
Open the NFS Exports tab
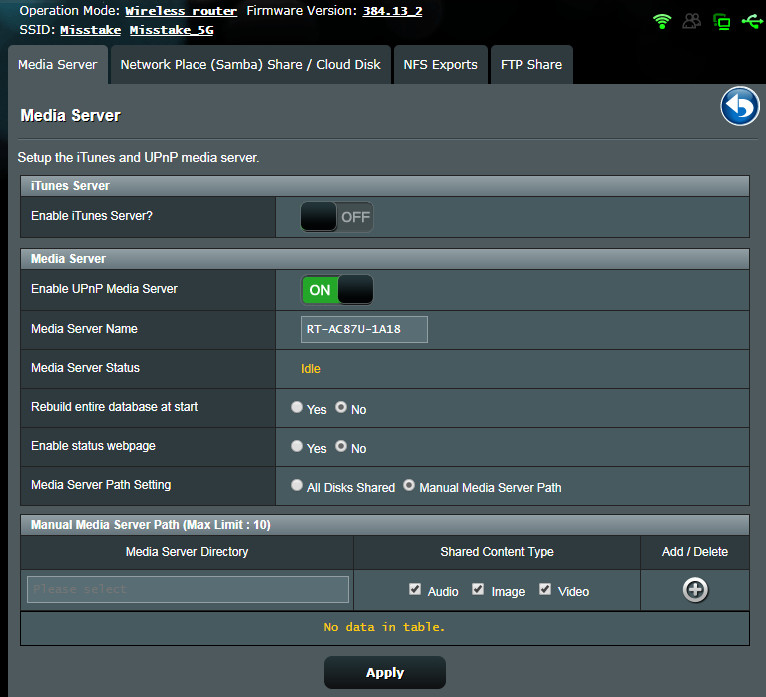click(x=440, y=65)
